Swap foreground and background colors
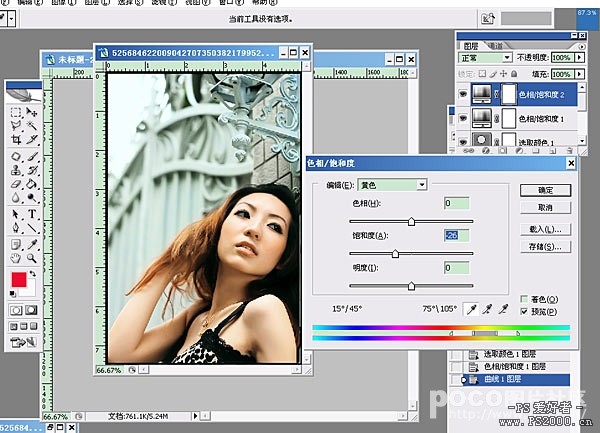Image resolution: width=600 pixels, height=433 pixels. coord(33,274)
